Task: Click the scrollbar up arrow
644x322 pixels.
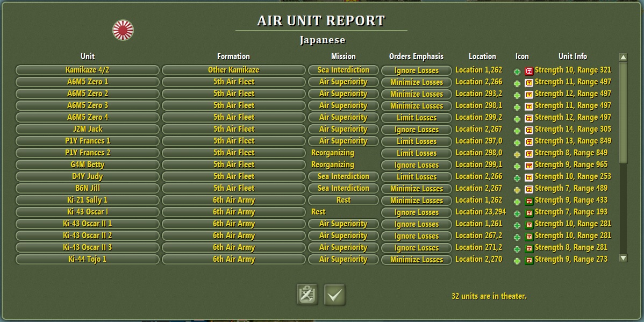Action: pos(624,56)
